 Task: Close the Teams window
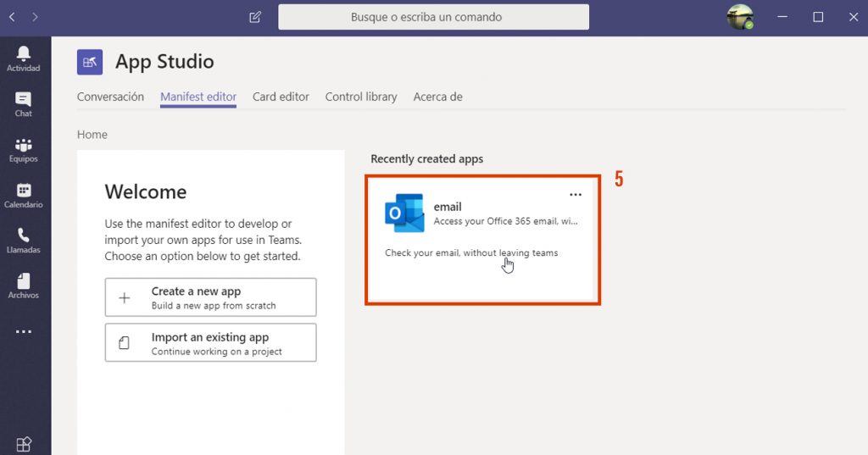pyautogui.click(x=853, y=17)
